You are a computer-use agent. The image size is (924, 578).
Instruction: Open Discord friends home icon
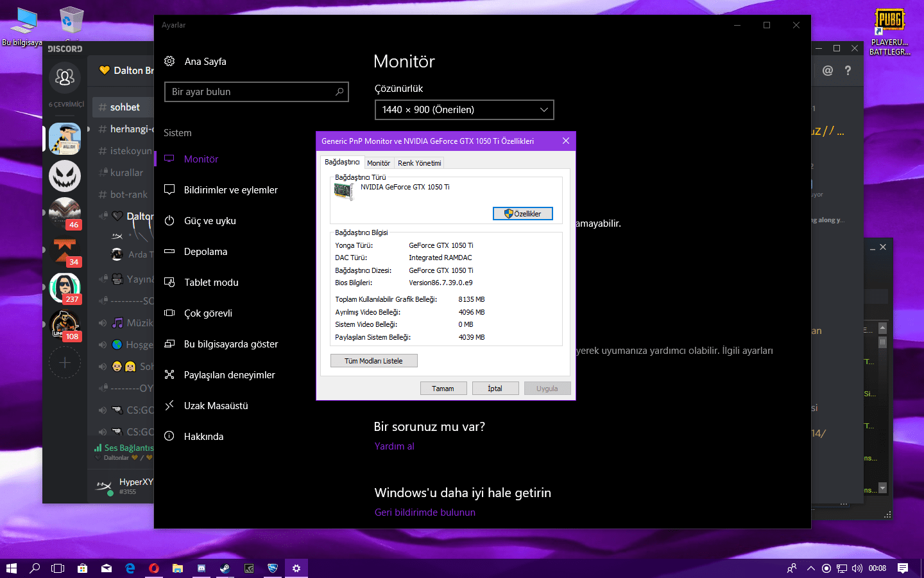[x=65, y=77]
